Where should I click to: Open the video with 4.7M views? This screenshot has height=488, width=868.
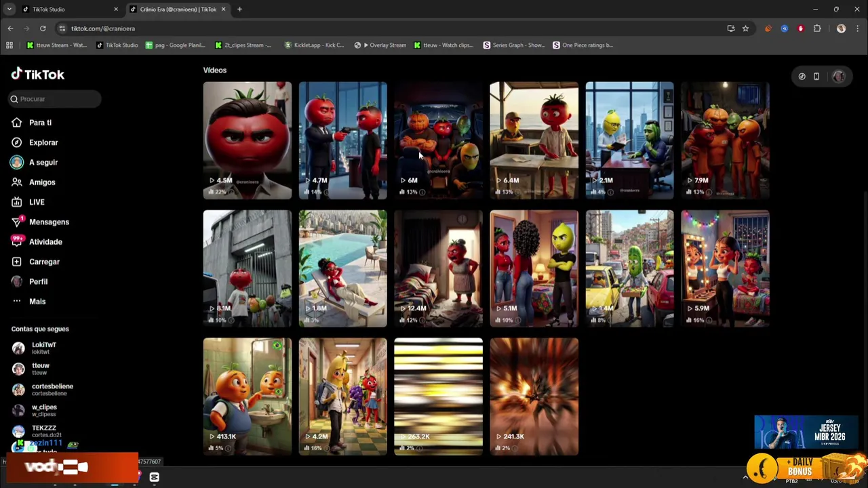pos(343,140)
